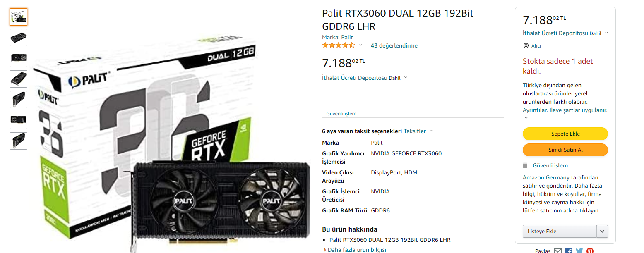The width and height of the screenshot is (644, 253).
Task: Share product on Pinterest icon
Action: (x=590, y=251)
